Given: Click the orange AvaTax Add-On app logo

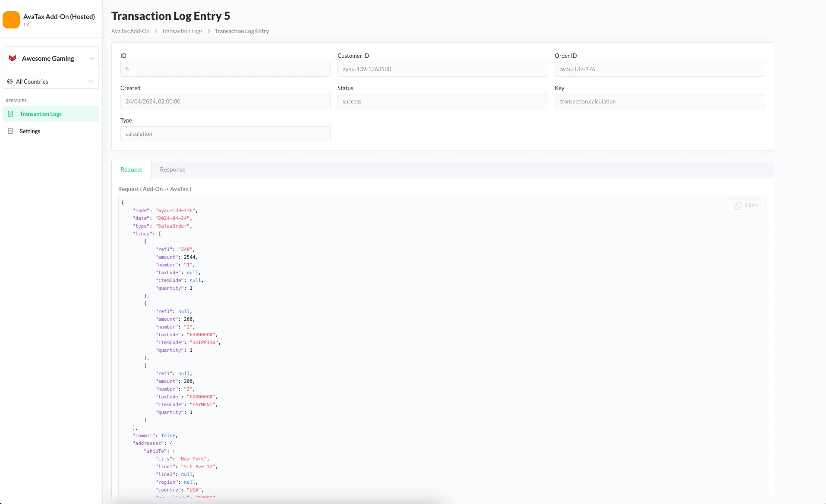Looking at the screenshot, I should [x=11, y=20].
